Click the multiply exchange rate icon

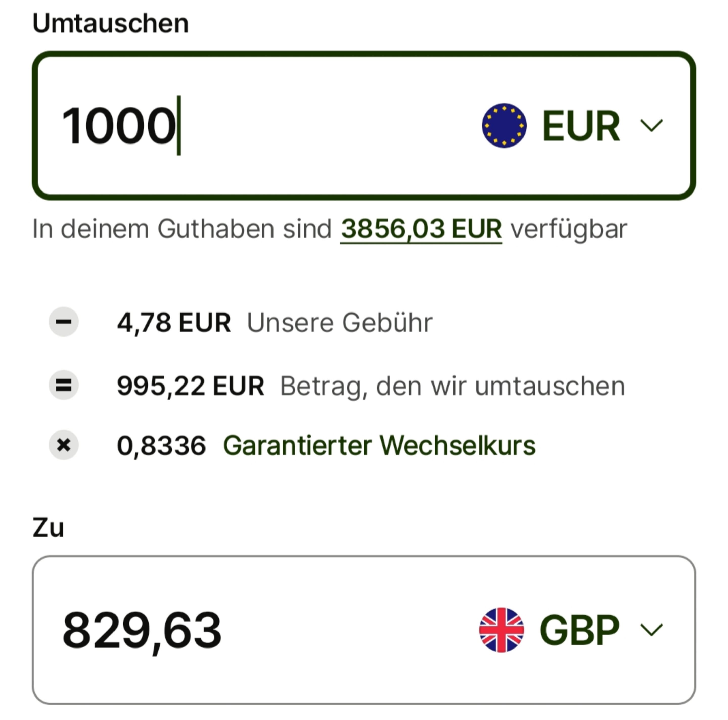(64, 445)
